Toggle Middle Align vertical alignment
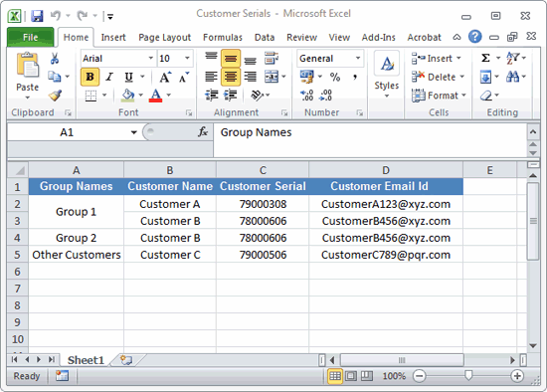This screenshot has height=392, width=547. coord(231,58)
